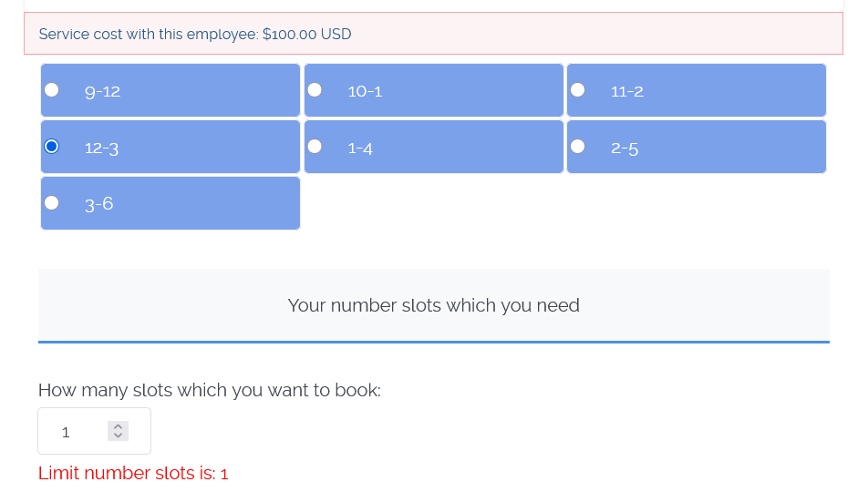The image size is (868, 492).
Task: Pick the 3-6 slot radio button
Action: (52, 202)
